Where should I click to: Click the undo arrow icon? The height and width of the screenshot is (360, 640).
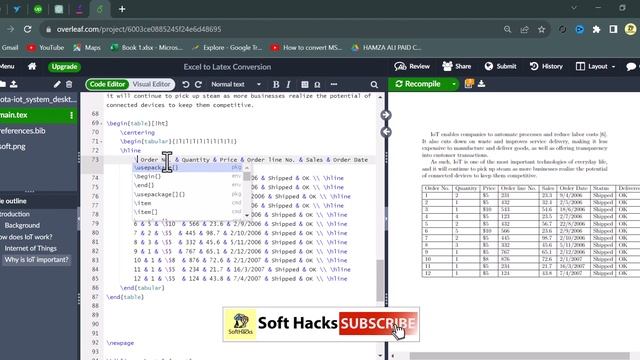click(186, 84)
